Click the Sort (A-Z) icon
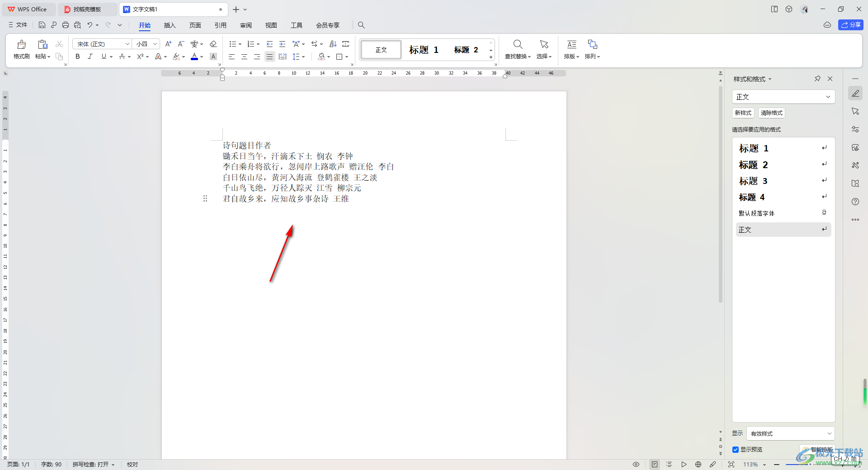868x470 pixels. 333,44
